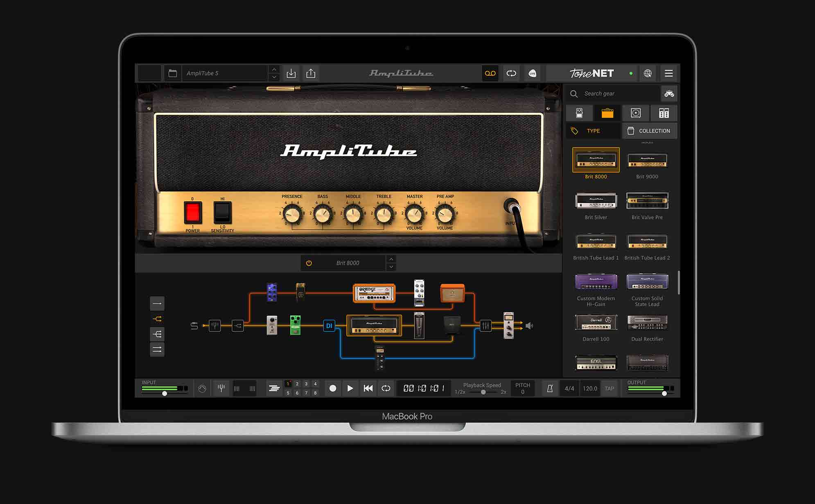
Task: Select the stomp pedal gear category
Action: click(579, 113)
